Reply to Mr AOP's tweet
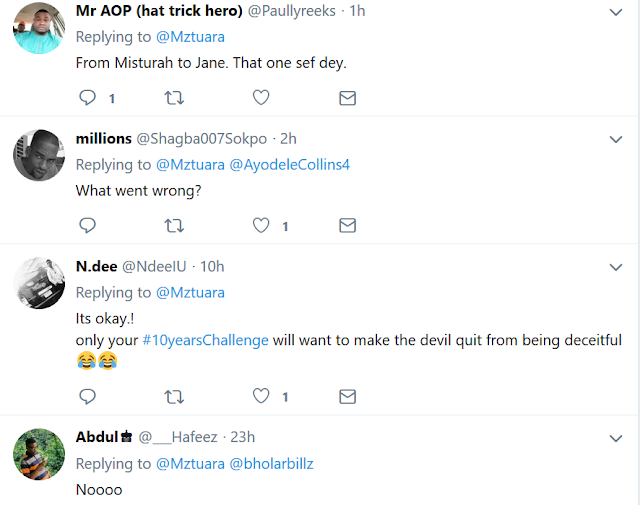The width and height of the screenshot is (640, 505). tap(87, 98)
